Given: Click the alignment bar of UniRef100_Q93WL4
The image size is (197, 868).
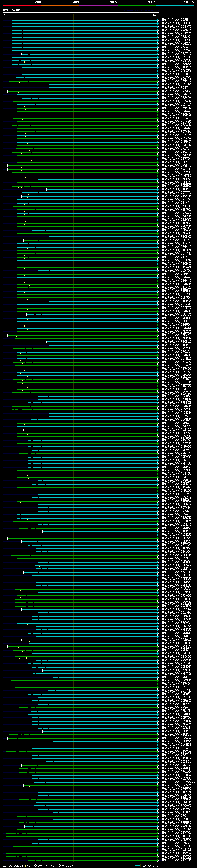Looking at the screenshot, I should coord(85,20).
